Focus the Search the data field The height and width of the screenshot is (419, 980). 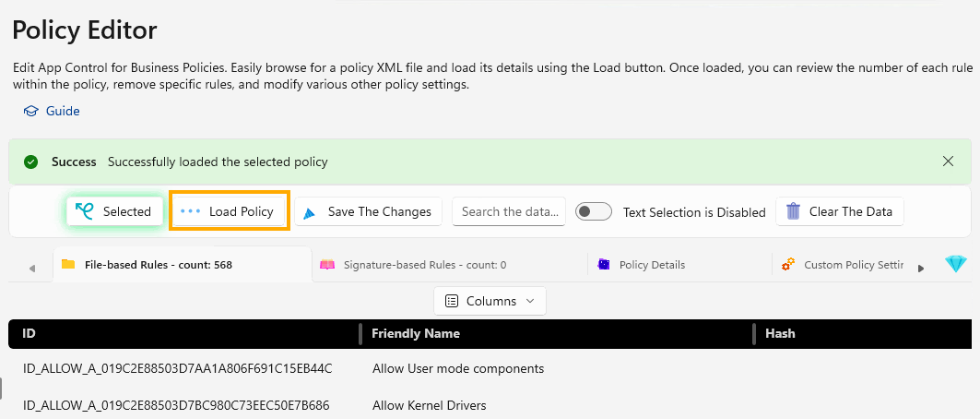[509, 211]
